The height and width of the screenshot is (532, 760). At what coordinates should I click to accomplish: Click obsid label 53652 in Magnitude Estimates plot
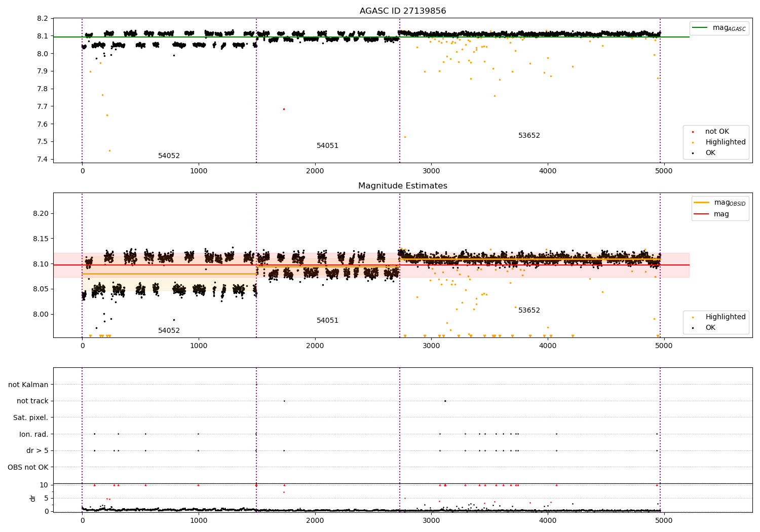(529, 311)
